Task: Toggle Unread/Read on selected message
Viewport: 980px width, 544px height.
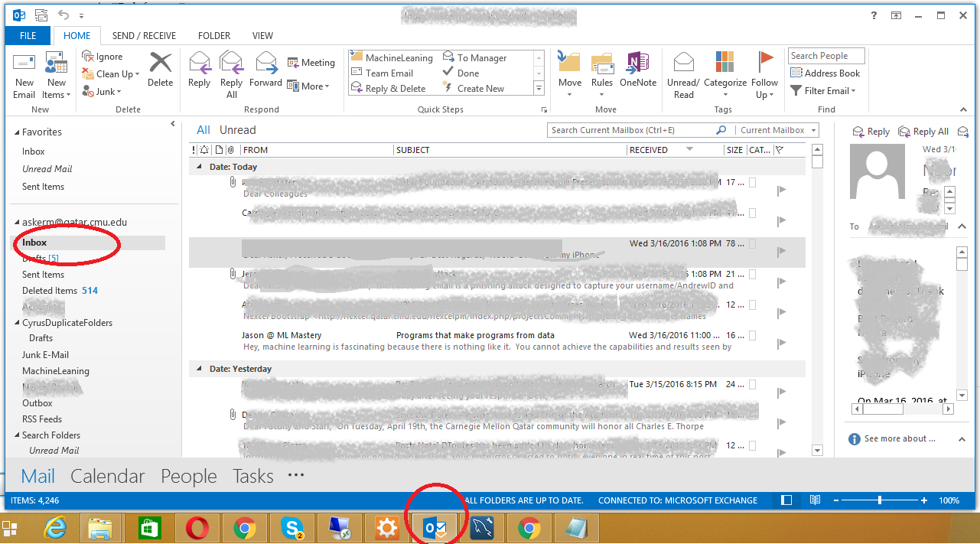Action: click(683, 74)
